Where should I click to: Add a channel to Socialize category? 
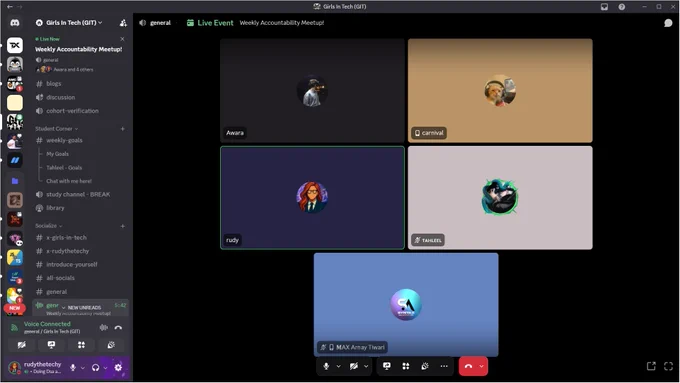(x=123, y=226)
